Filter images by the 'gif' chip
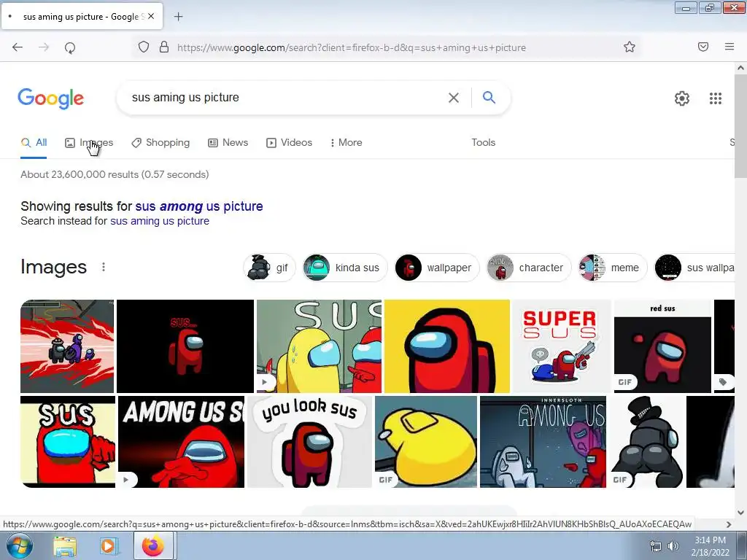Screen dimensions: 747x560 click(269, 268)
